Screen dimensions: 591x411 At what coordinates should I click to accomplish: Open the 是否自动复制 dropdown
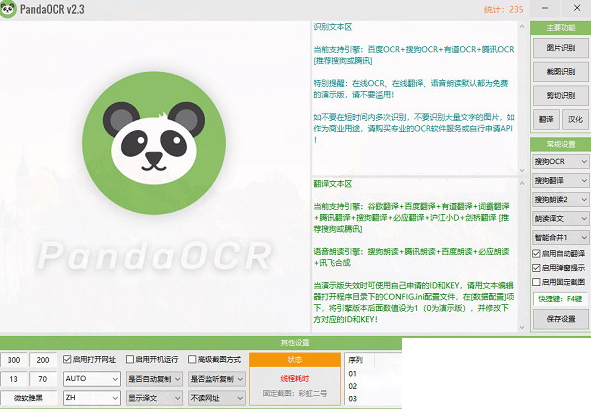coord(154,379)
